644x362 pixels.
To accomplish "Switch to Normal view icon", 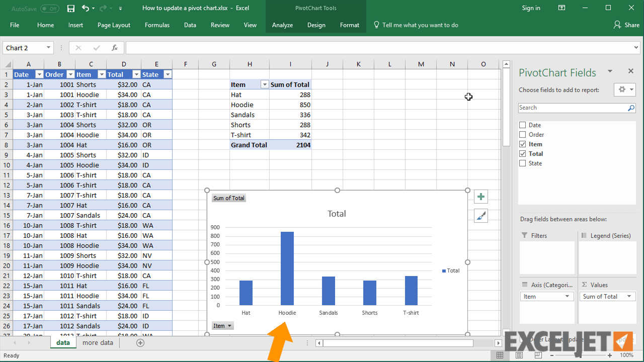I will pos(500,355).
